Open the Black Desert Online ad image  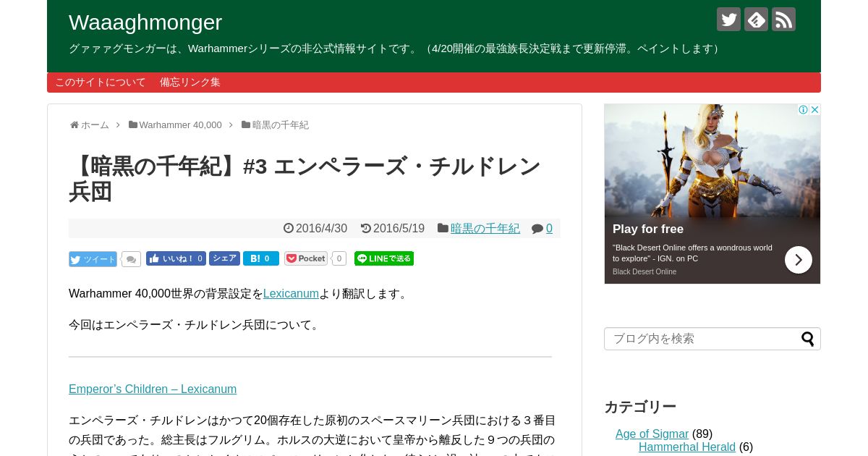pos(712,161)
